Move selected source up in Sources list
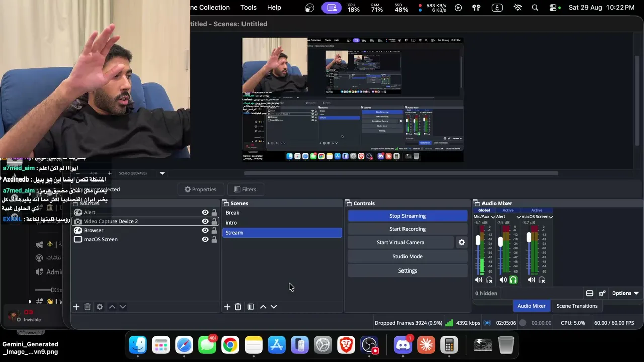The width and height of the screenshot is (644, 362). 112,307
